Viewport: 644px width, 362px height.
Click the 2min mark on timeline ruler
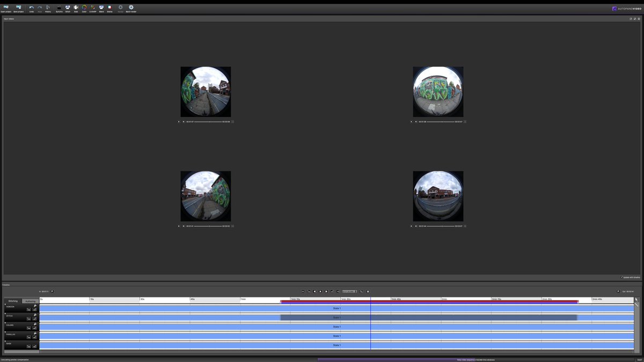coord(444,299)
